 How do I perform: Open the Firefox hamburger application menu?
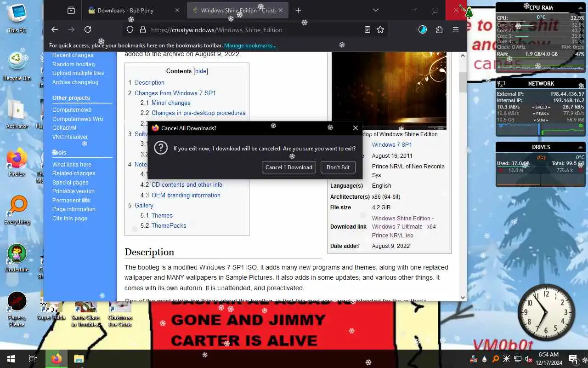point(456,29)
